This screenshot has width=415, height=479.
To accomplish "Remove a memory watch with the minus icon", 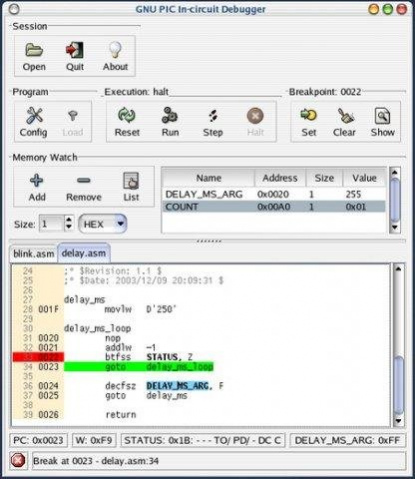I will coord(84,181).
